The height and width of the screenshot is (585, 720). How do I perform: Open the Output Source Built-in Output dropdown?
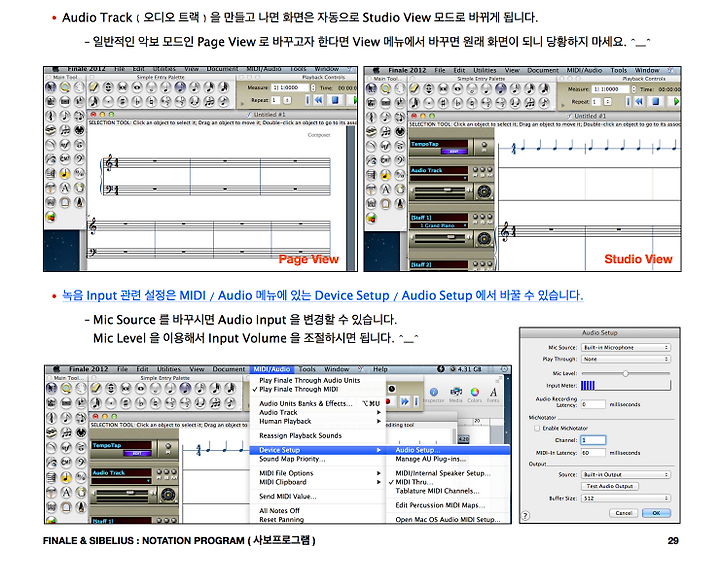pos(626,474)
